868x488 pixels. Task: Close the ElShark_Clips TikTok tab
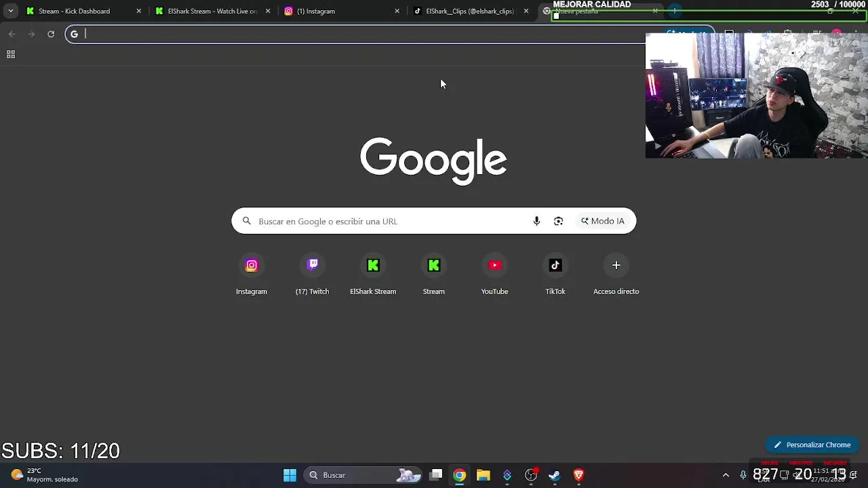[x=526, y=11]
